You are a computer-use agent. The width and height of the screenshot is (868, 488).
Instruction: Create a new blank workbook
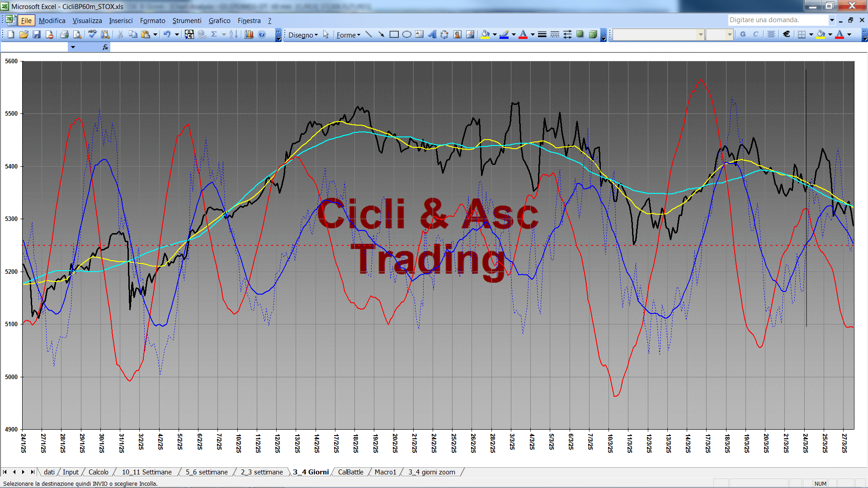11,34
